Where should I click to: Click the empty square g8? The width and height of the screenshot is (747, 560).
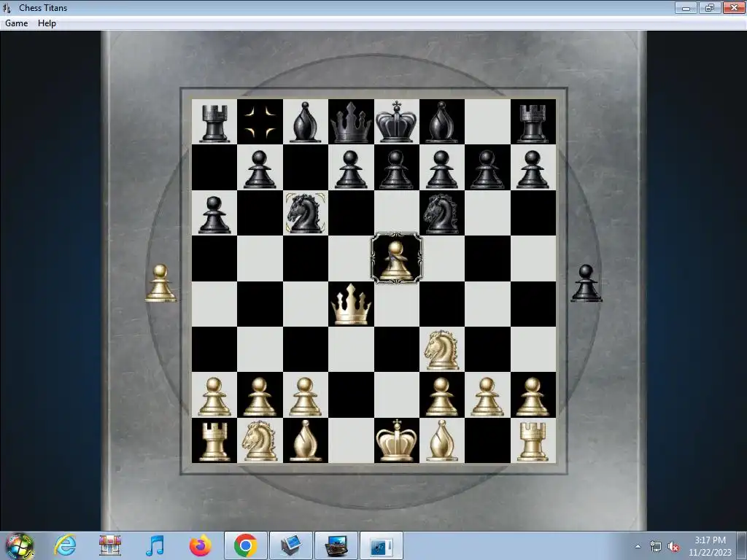[x=487, y=122]
